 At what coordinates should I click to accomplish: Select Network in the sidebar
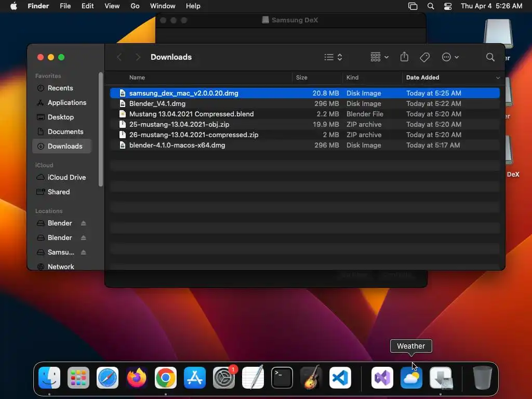click(62, 267)
